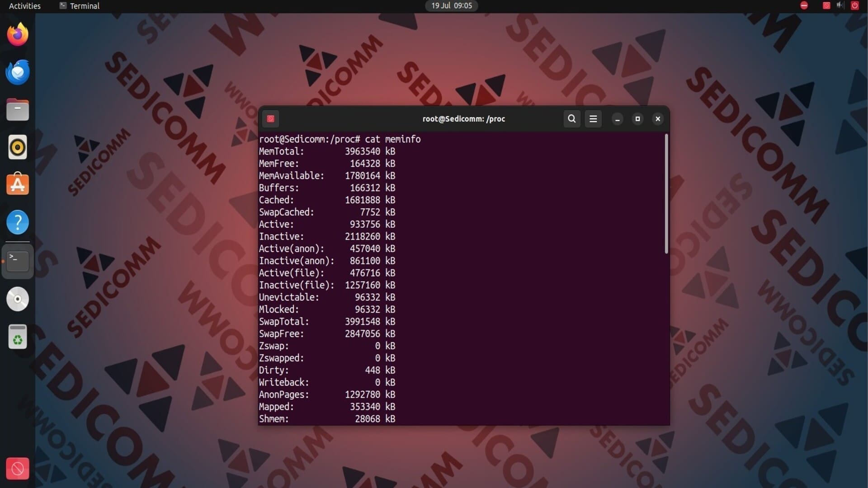
Task: Open the clock showing 19 Jul 09:05
Action: (x=451, y=6)
